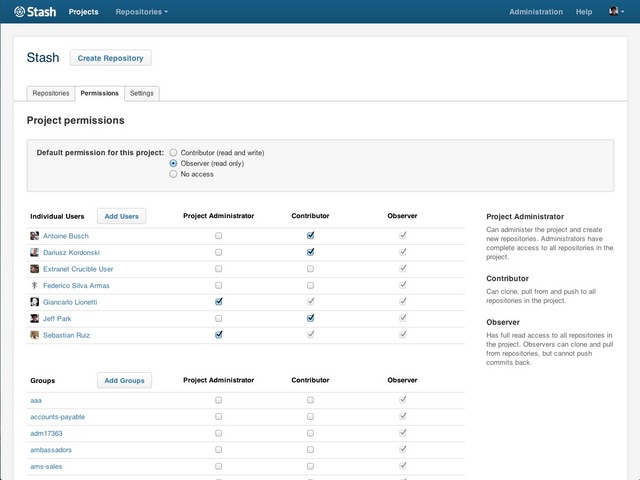The height and width of the screenshot is (480, 640).
Task: Click the Add Groups button
Action: tap(124, 380)
